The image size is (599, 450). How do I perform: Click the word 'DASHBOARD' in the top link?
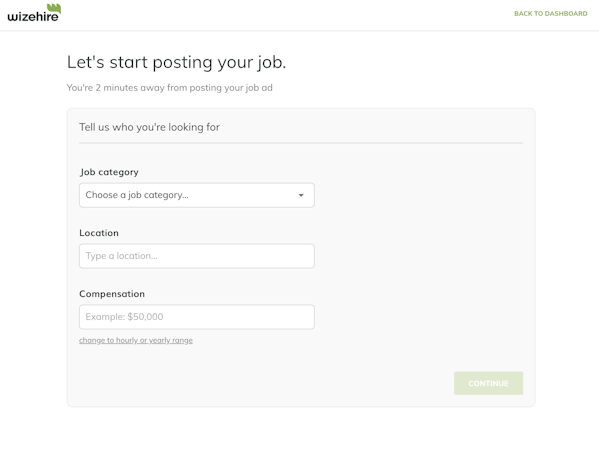(x=566, y=14)
